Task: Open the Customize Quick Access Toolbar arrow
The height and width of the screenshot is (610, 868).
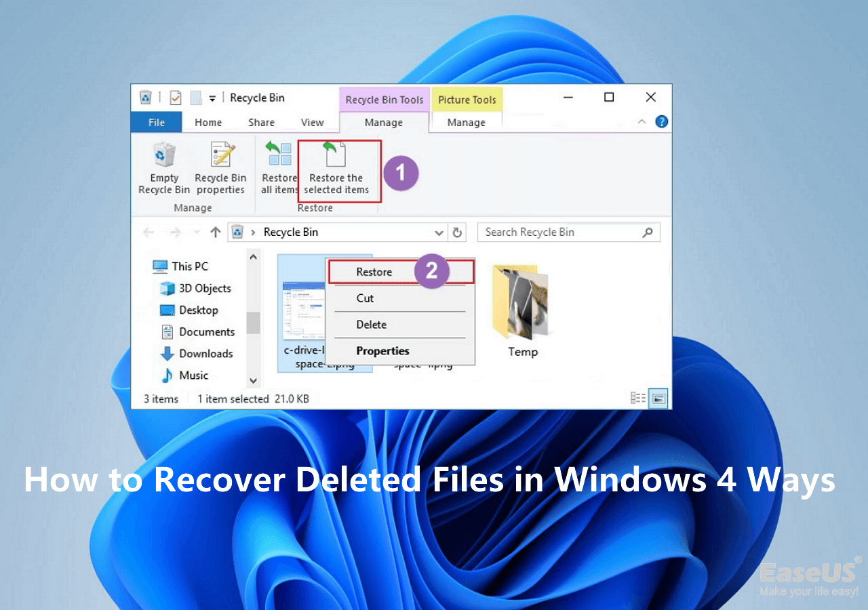Action: (x=212, y=98)
